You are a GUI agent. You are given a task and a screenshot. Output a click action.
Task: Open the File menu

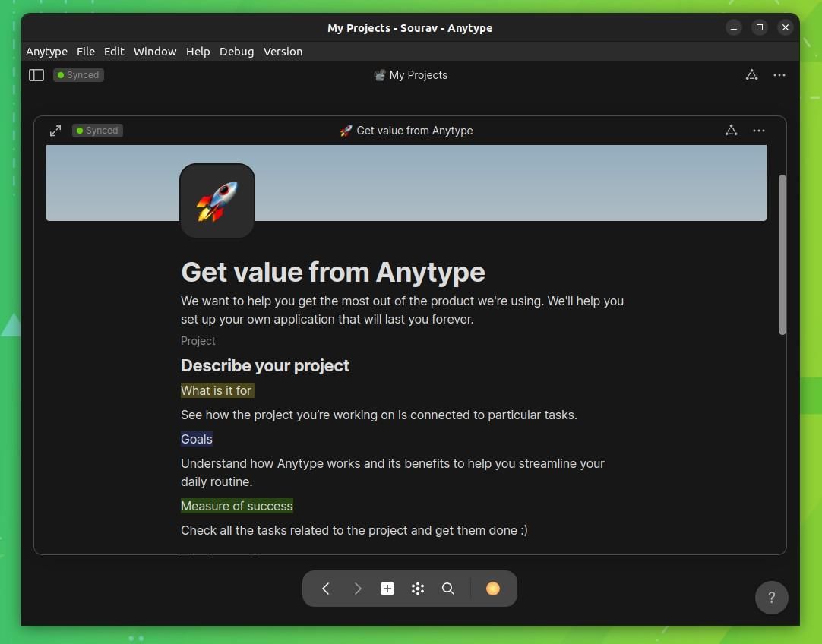85,51
